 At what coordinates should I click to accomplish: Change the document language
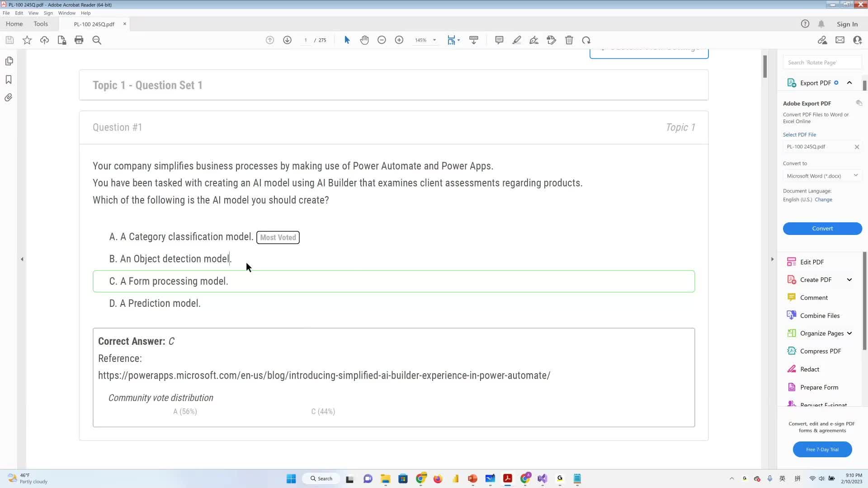[x=823, y=200]
